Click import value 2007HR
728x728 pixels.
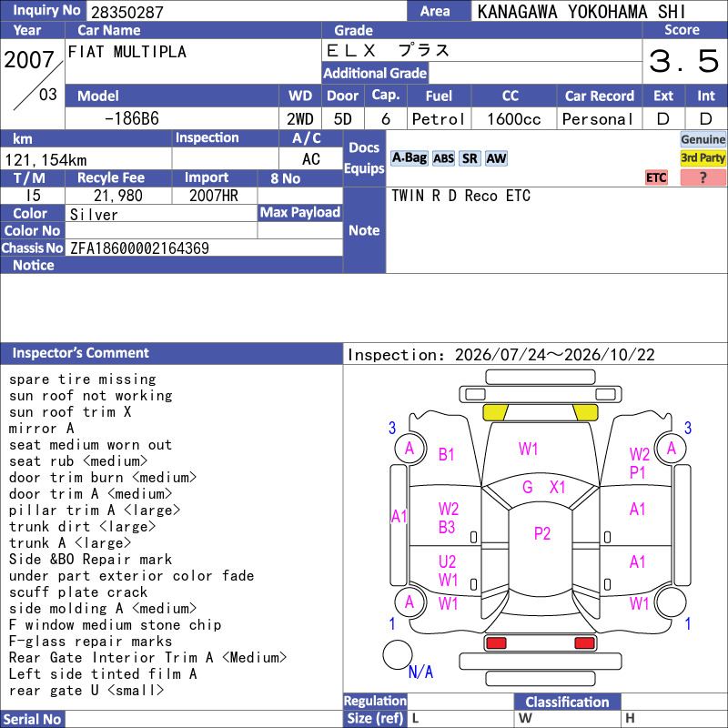tap(214, 196)
